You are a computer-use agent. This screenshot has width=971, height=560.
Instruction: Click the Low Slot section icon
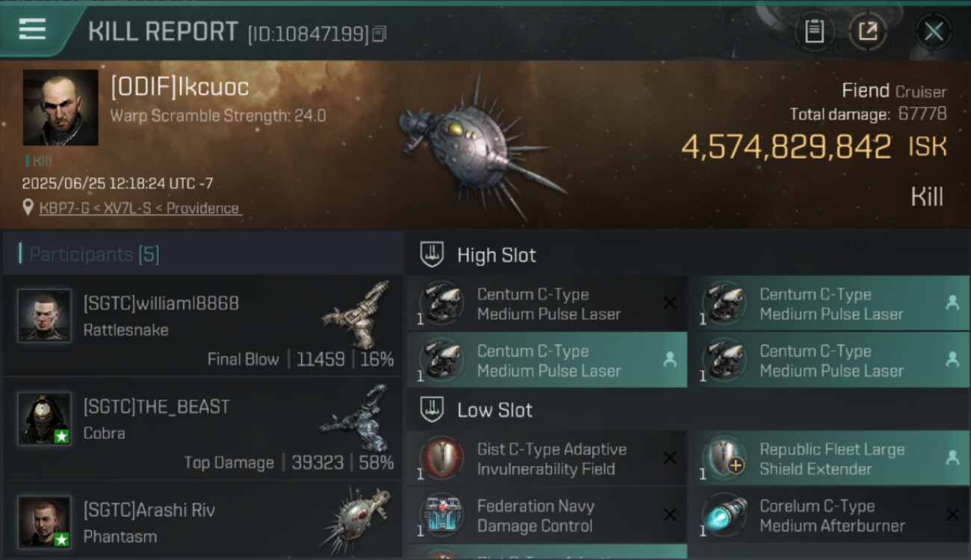coord(432,410)
